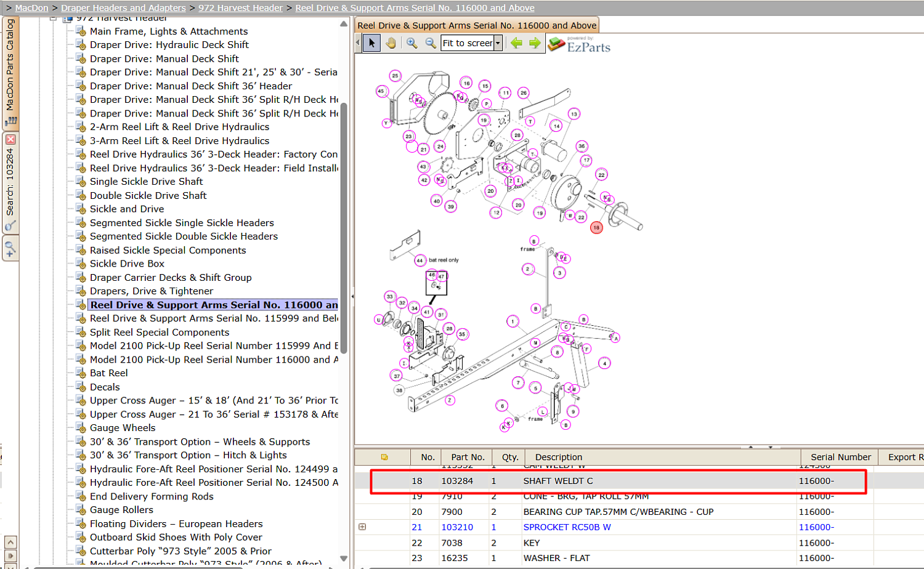Select the Reel Drive & Support Arms diagram tab

click(x=477, y=25)
